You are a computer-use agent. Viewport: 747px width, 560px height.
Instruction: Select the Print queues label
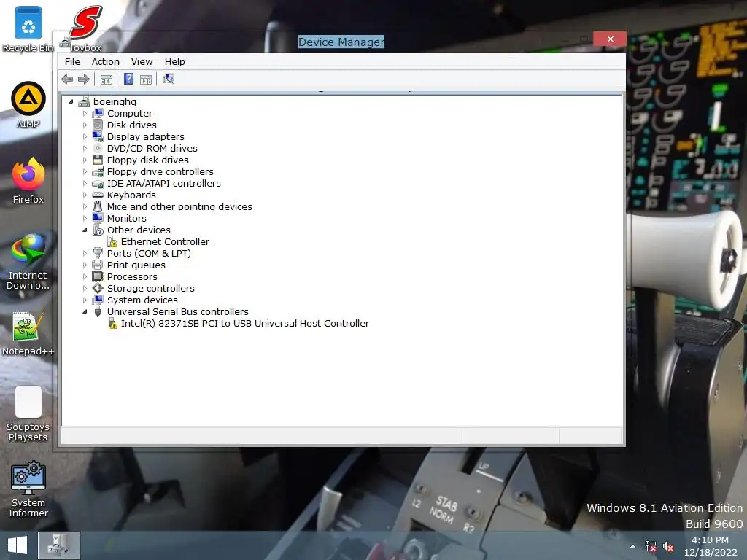point(136,265)
